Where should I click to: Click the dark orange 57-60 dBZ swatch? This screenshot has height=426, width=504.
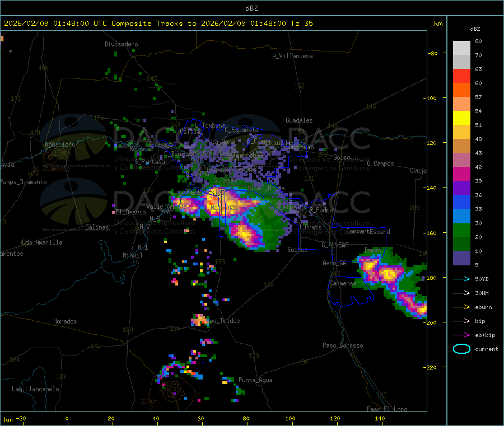(x=461, y=90)
